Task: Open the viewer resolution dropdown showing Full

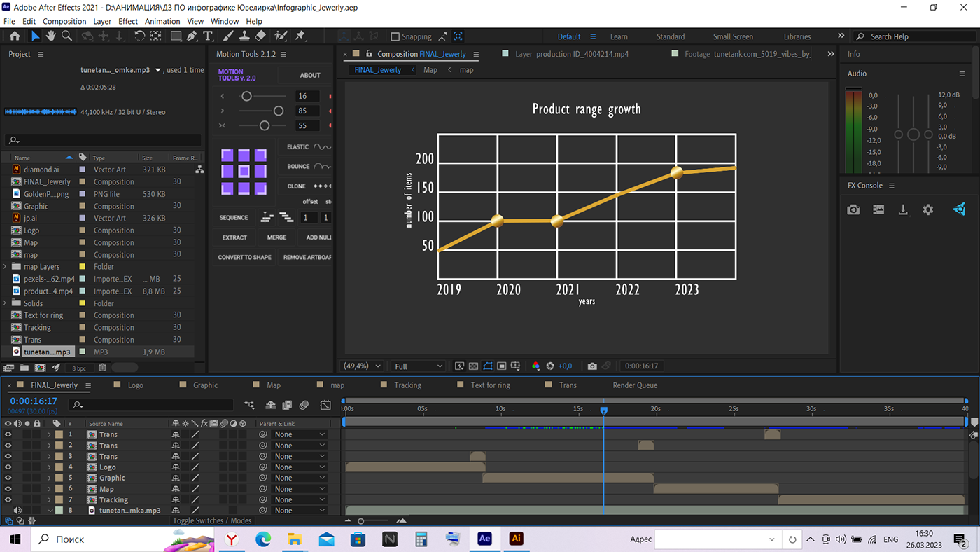Action: pyautogui.click(x=418, y=366)
